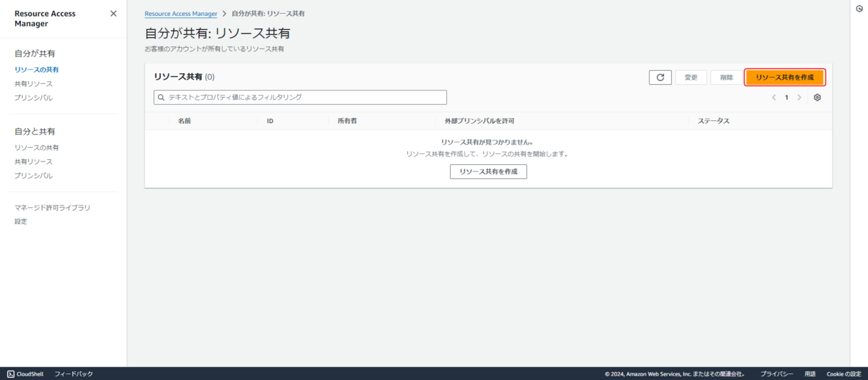Open フィードバック in the footer
The image size is (868, 380).
pos(74,373)
